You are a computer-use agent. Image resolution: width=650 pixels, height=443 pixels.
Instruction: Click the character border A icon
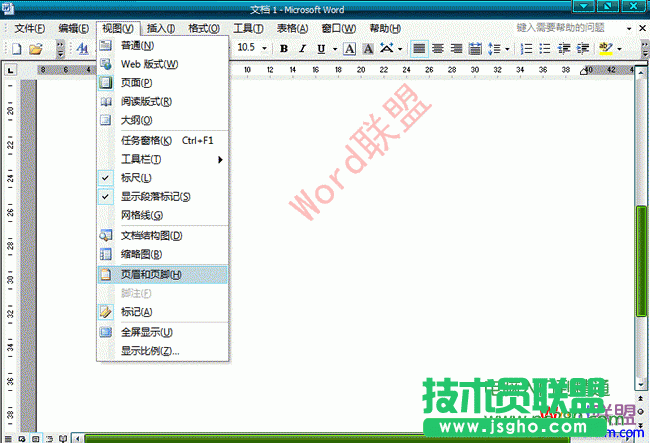350,49
